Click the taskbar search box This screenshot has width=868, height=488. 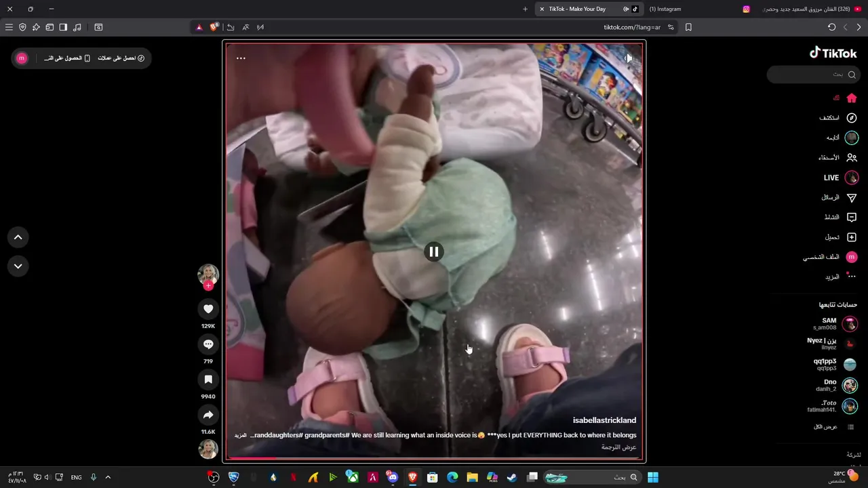(x=592, y=477)
